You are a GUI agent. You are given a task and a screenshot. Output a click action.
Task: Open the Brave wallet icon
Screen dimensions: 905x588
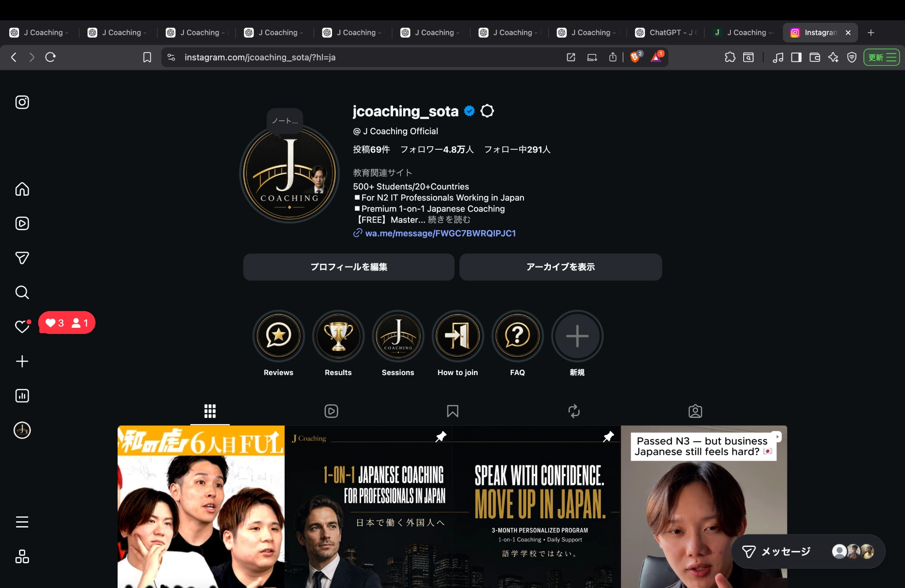click(815, 57)
